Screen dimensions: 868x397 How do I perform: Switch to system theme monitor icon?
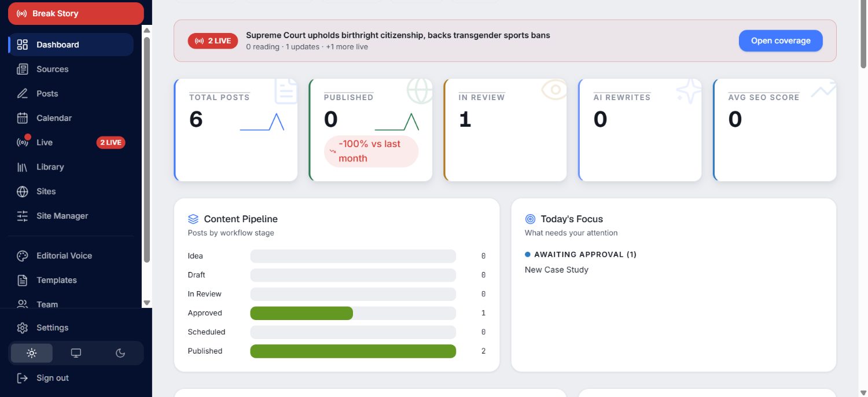[76, 353]
